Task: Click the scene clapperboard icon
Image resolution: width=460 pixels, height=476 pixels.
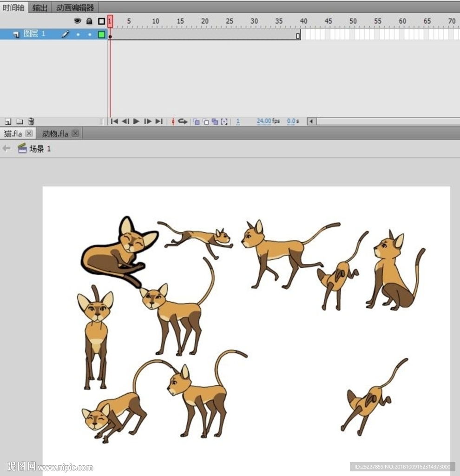Action: 22,148
